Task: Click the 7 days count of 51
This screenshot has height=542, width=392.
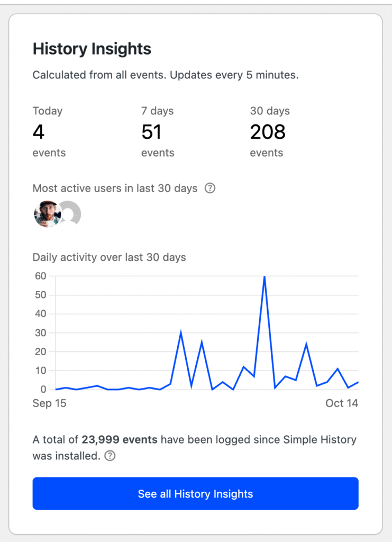Action: click(151, 132)
